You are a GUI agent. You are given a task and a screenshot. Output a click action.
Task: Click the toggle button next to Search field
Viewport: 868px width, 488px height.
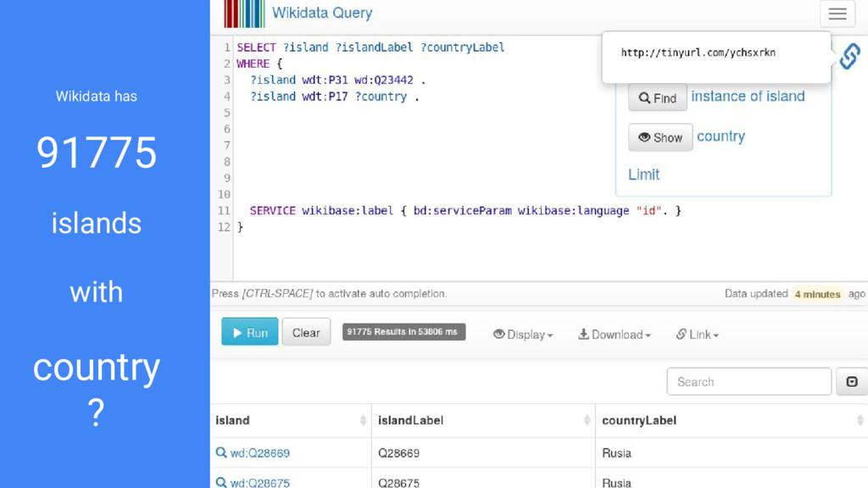click(852, 382)
